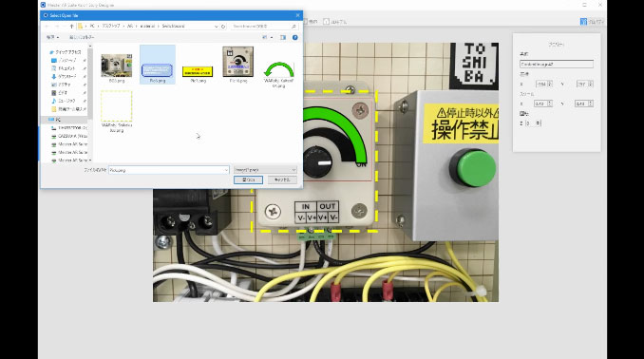Open the Downloads quick access folder
The image size is (644, 359).
pos(66,76)
